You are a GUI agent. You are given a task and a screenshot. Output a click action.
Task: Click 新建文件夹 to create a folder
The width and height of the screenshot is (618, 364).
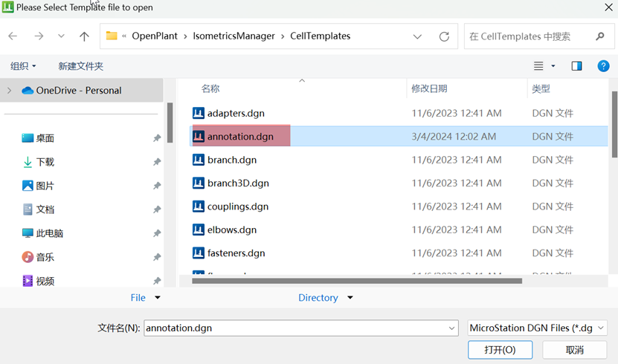click(x=81, y=66)
